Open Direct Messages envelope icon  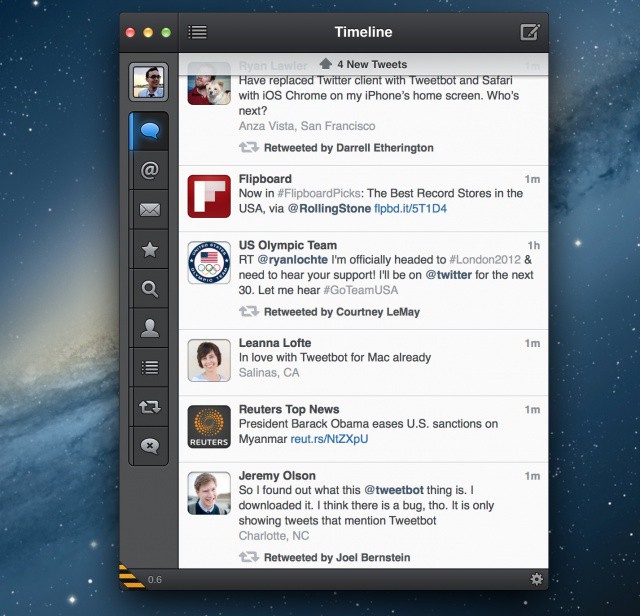point(150,210)
